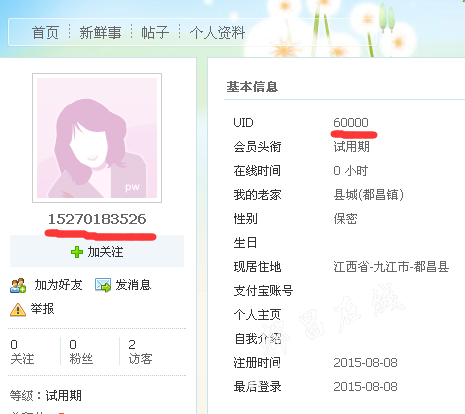
Task: Click the UID value 60000
Action: pos(351,123)
